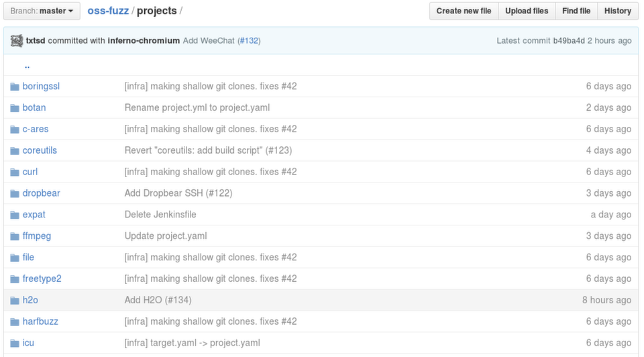Viewport: 644px width, 357px height.
Task: Click the Upload files button
Action: pyautogui.click(x=527, y=11)
